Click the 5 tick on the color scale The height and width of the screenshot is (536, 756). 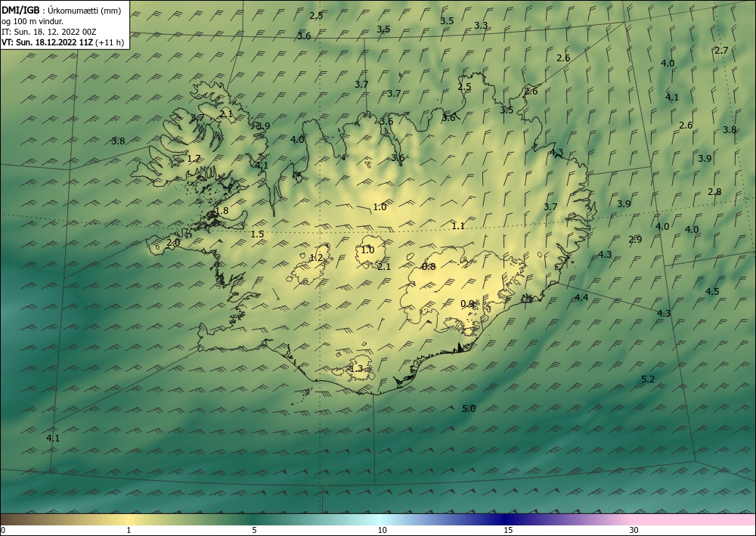click(x=254, y=530)
